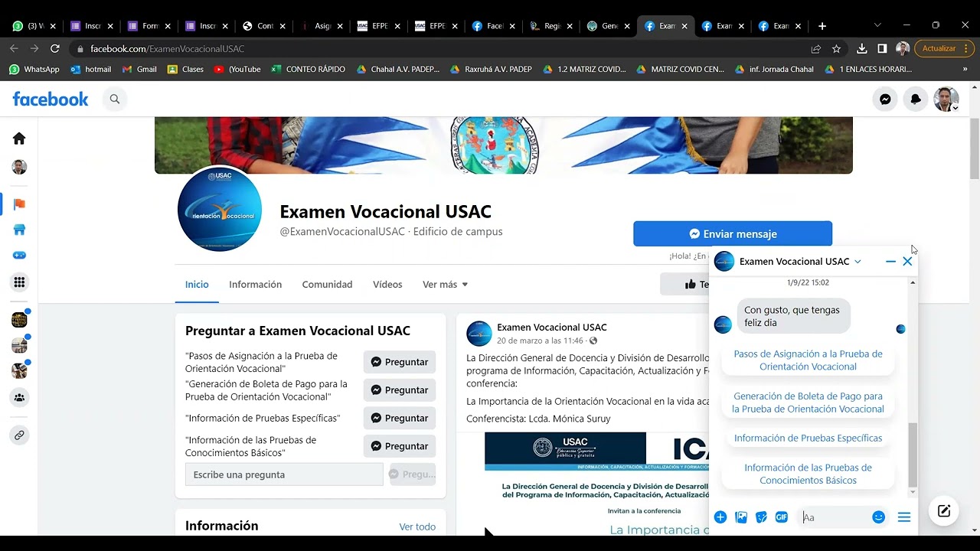The height and width of the screenshot is (551, 980).
Task: Open Facebook home icon in left sidebar
Action: coord(19,139)
